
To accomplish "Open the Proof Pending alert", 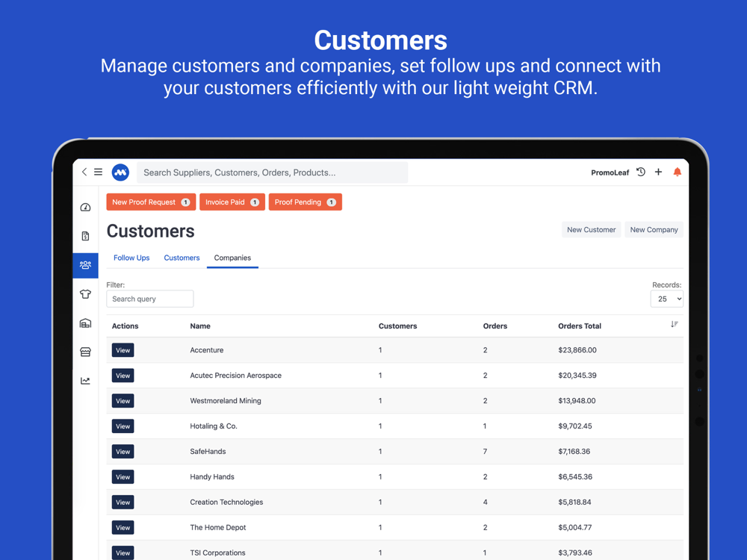I will [x=306, y=202].
